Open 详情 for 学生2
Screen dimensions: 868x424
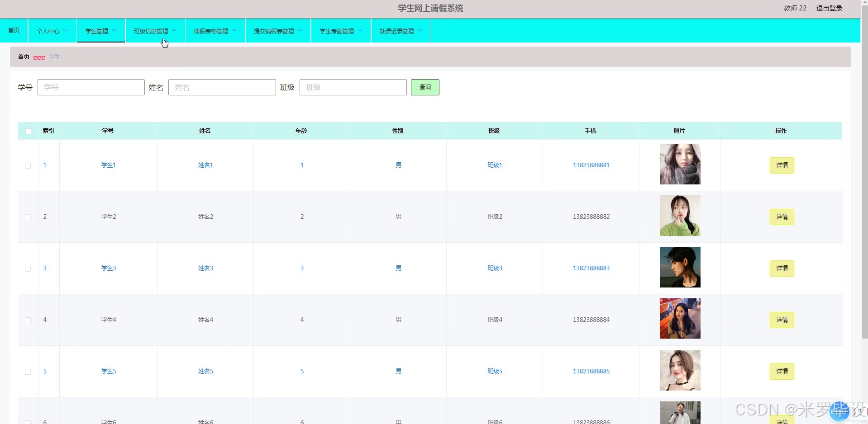click(x=782, y=217)
